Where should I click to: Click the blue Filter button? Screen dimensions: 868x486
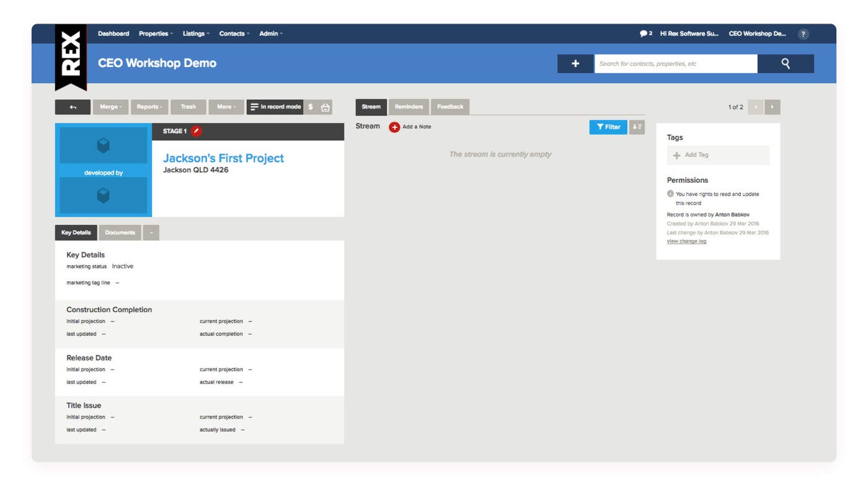coord(608,127)
